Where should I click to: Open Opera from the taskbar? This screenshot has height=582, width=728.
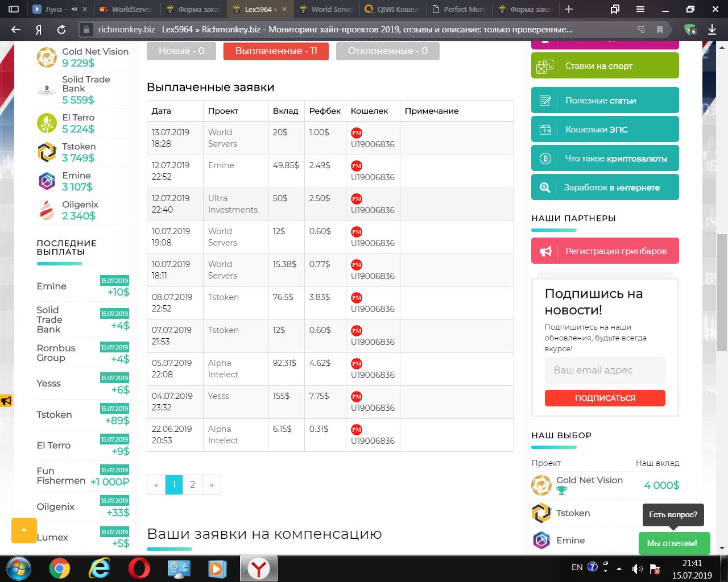[139, 568]
